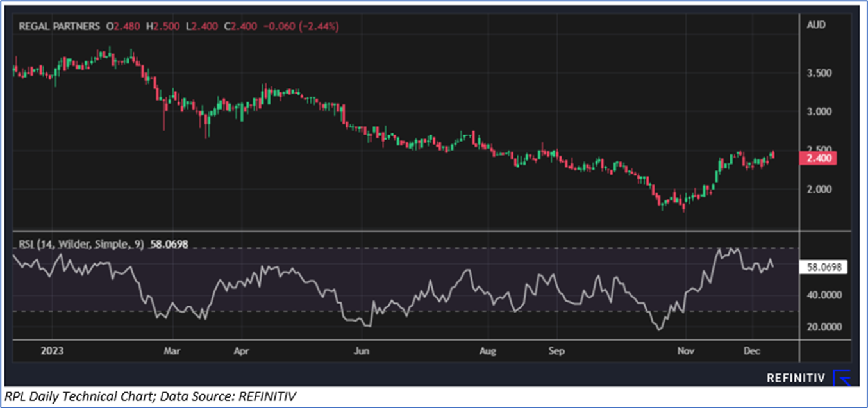
Task: Click the RSI (14, Wilder, Simple, 9) legend
Action: pyautogui.click(x=81, y=244)
